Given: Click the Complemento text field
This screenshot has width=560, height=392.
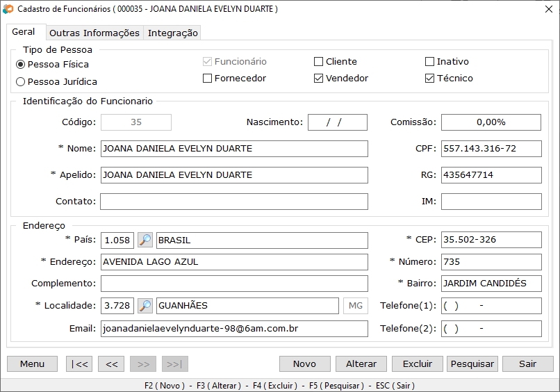Looking at the screenshot, I should click(x=234, y=284).
